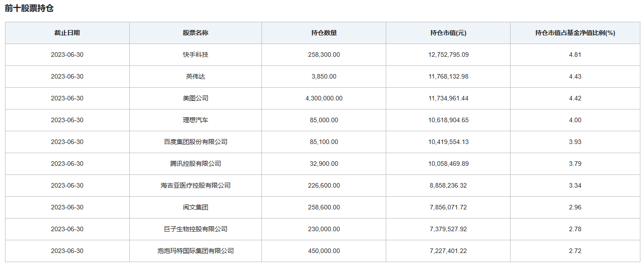The width and height of the screenshot is (644, 268).
Task: Select 百度集团股份有限公司 in the table
Action: pyautogui.click(x=196, y=142)
